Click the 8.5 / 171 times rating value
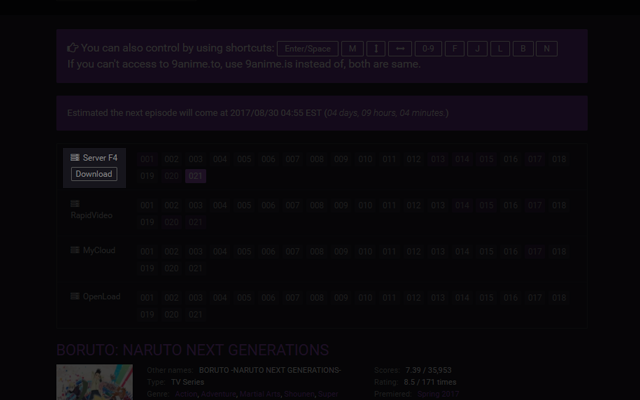This screenshot has height=400, width=640. [x=430, y=382]
